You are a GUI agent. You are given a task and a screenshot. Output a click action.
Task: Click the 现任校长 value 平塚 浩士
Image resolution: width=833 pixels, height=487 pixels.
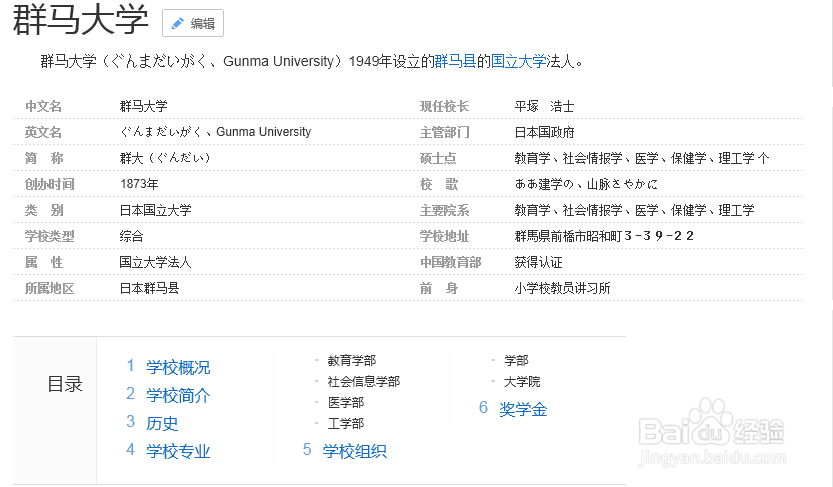point(544,106)
